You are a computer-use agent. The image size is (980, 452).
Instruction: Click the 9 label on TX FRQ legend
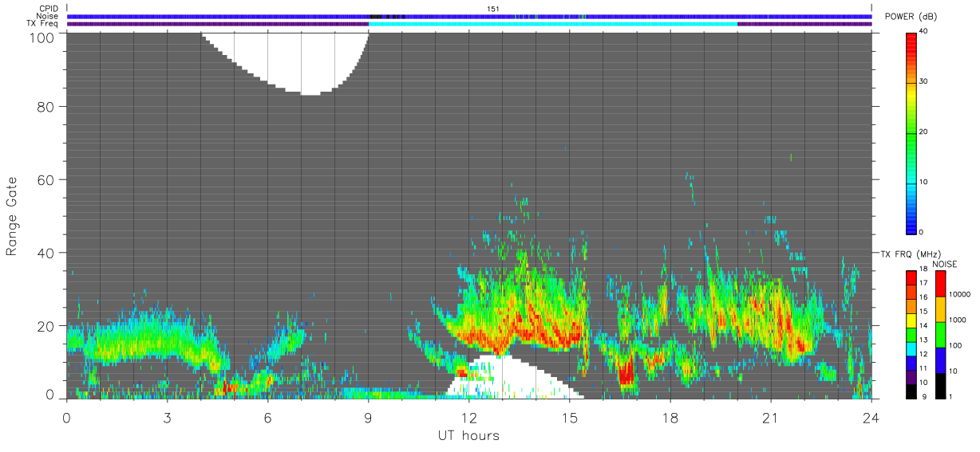click(x=923, y=396)
